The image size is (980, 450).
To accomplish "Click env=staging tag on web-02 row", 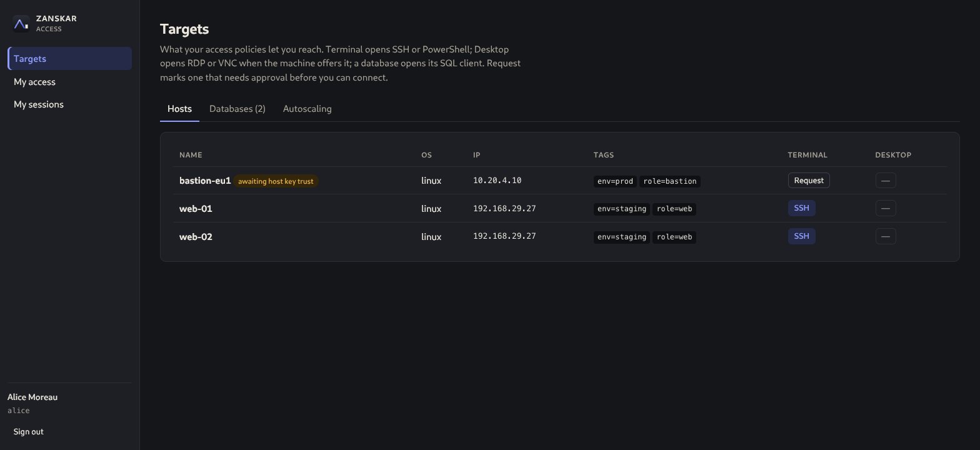I will click(x=622, y=237).
